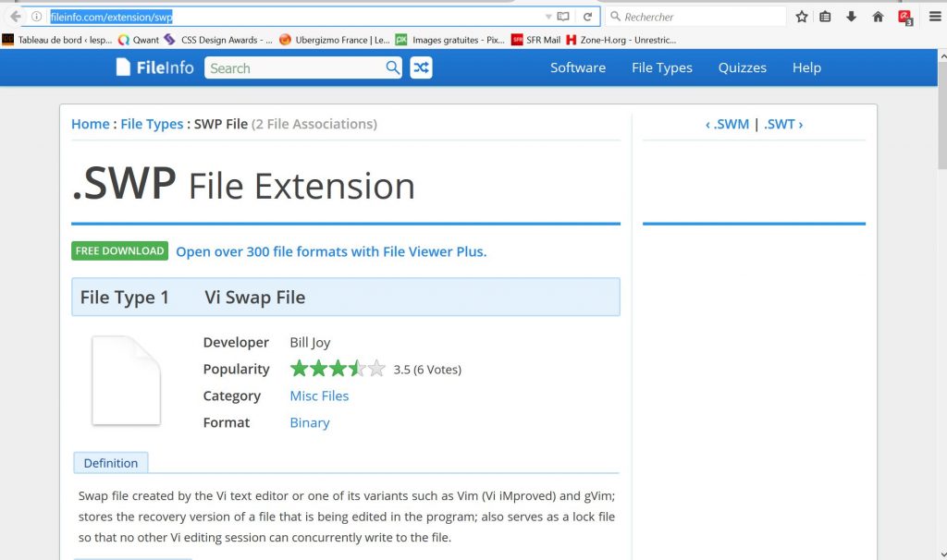Open the File Types menu
Viewport: 947px width, 560px height.
click(x=661, y=67)
